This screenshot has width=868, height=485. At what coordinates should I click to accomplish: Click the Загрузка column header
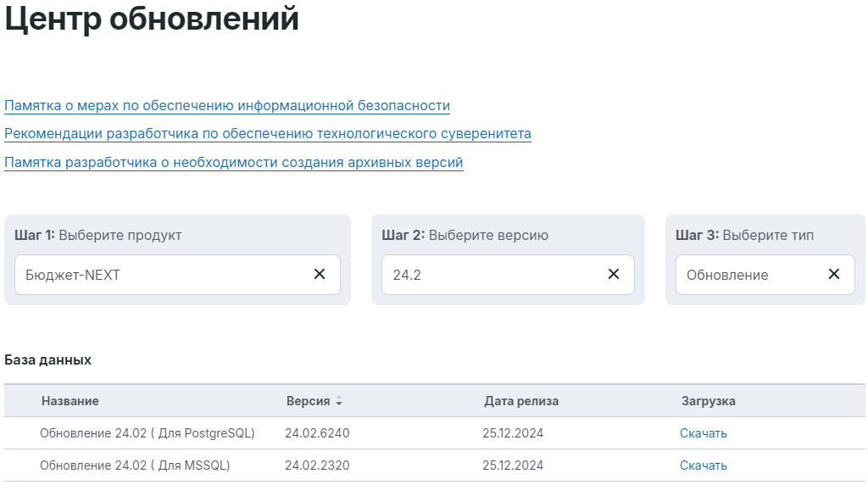coord(709,401)
